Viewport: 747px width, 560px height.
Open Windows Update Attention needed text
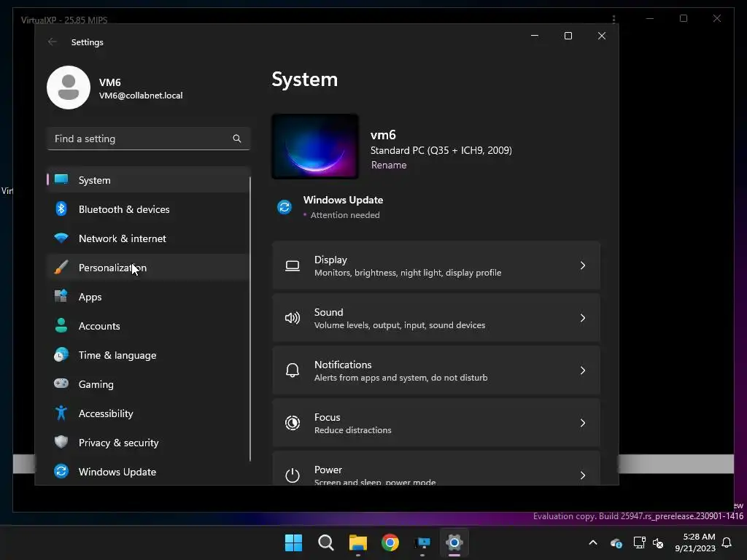[345, 215]
